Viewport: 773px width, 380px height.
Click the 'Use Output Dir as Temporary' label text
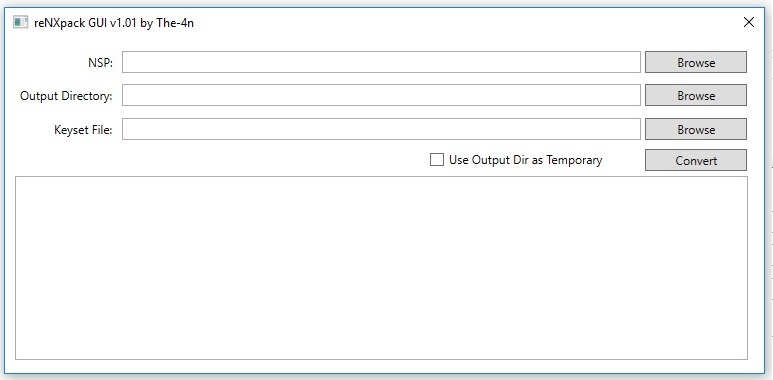point(526,160)
